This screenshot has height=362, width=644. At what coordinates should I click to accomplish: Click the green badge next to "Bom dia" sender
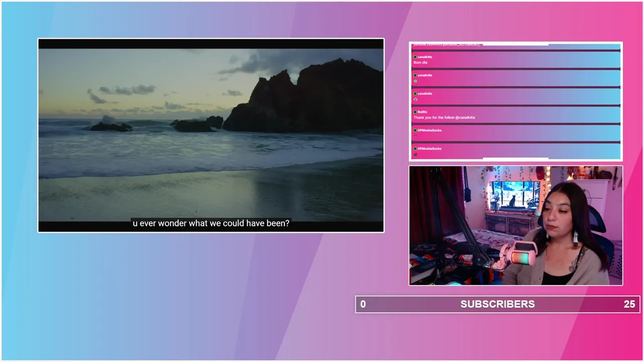point(415,57)
